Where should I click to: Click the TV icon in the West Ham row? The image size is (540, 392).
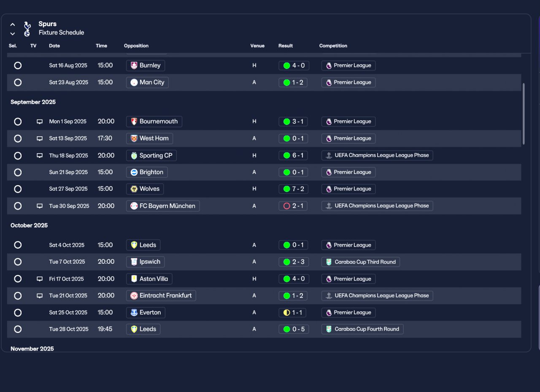[40, 138]
